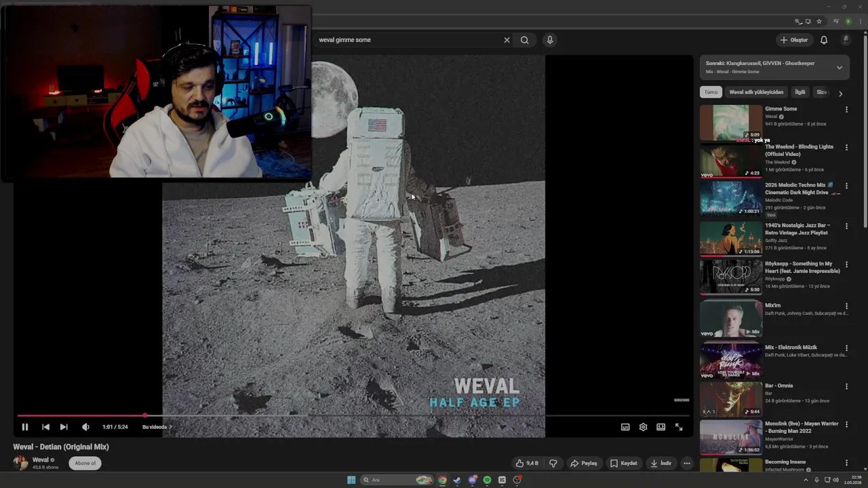Enter full screen mode
Viewport: 868px width, 488px height.
point(679,427)
